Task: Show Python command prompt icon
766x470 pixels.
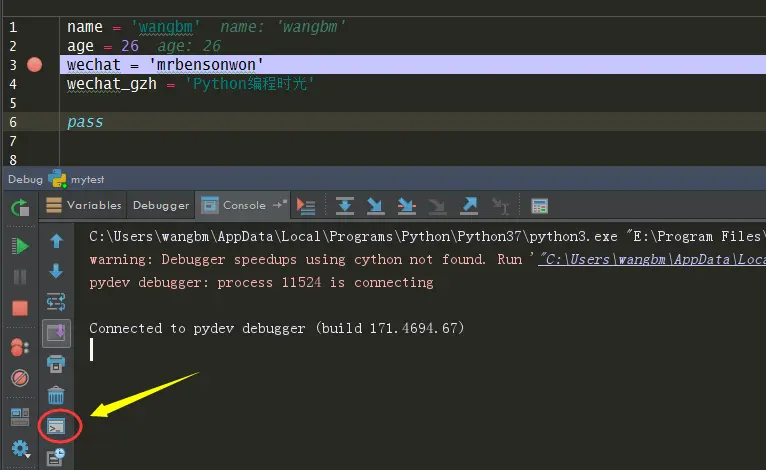Action: pos(56,427)
